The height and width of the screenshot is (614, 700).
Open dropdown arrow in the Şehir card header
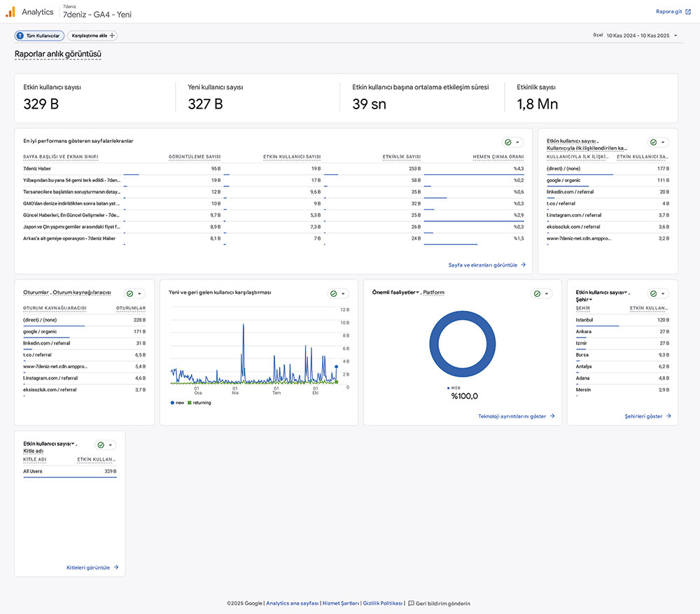[x=662, y=294]
